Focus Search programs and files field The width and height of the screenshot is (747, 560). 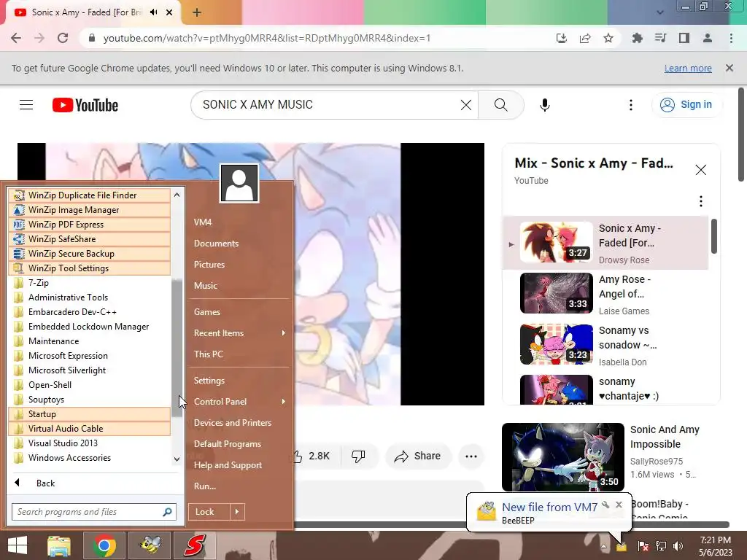pos(94,512)
